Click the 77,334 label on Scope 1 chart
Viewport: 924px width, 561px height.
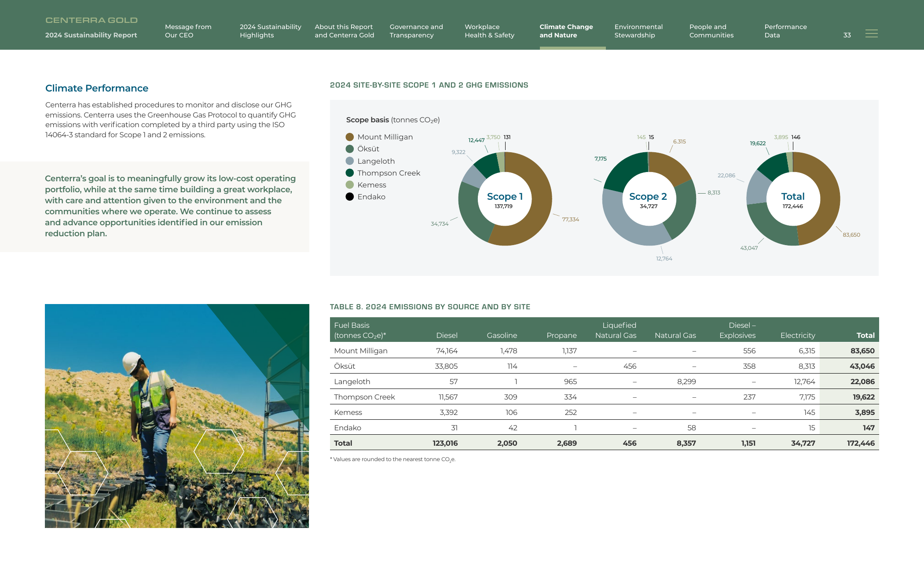pyautogui.click(x=570, y=220)
